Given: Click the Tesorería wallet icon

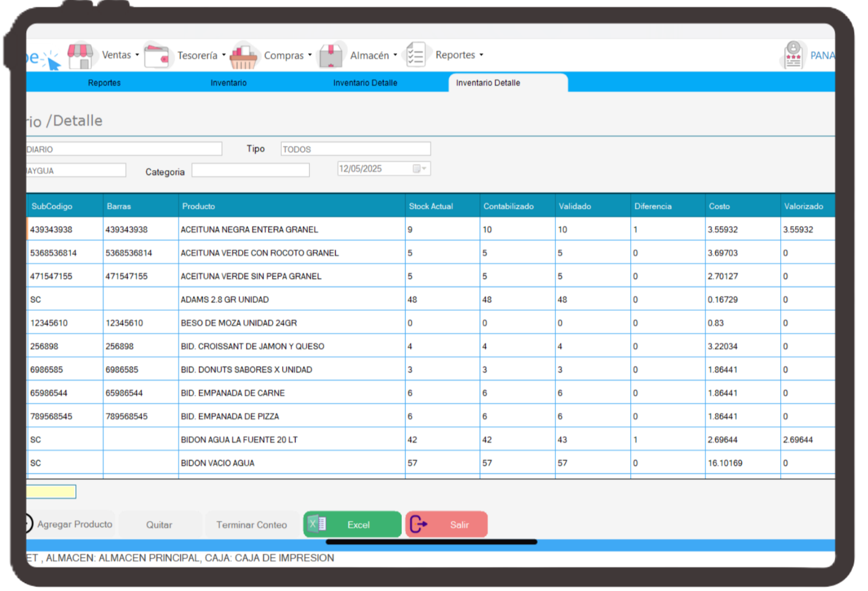Looking at the screenshot, I should pyautogui.click(x=157, y=56).
